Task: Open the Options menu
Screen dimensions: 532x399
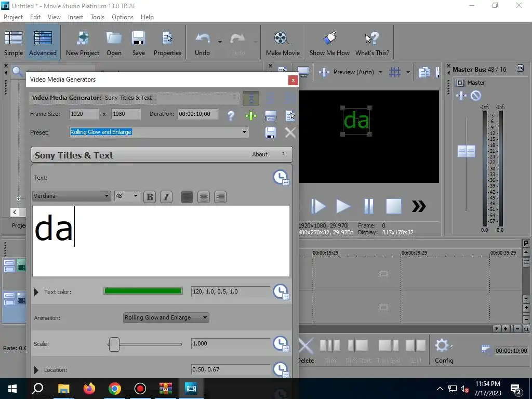Action: (x=123, y=17)
